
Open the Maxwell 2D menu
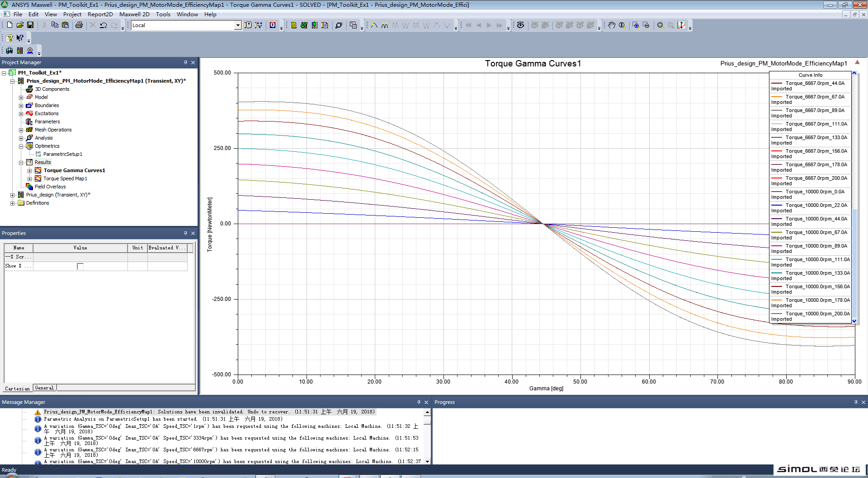[x=134, y=14]
